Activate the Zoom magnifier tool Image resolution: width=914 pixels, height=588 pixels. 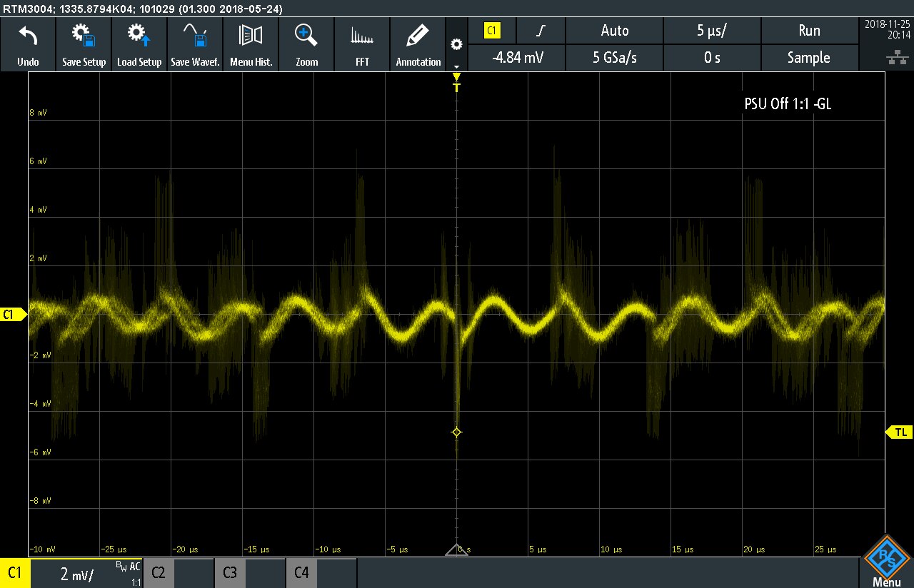(306, 36)
